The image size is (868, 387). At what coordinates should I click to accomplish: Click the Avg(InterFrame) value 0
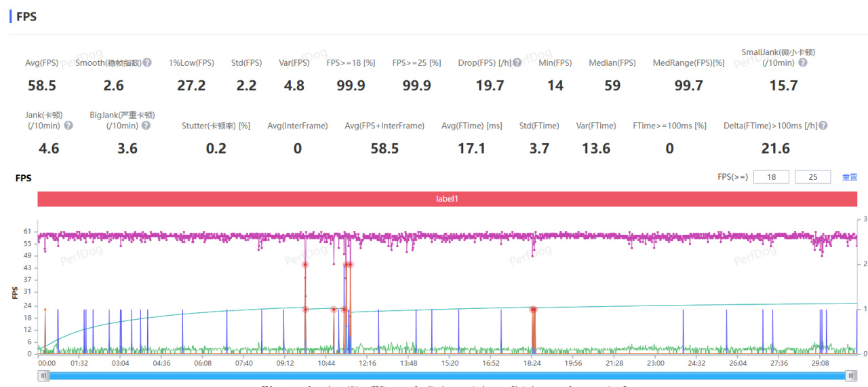coord(298,149)
